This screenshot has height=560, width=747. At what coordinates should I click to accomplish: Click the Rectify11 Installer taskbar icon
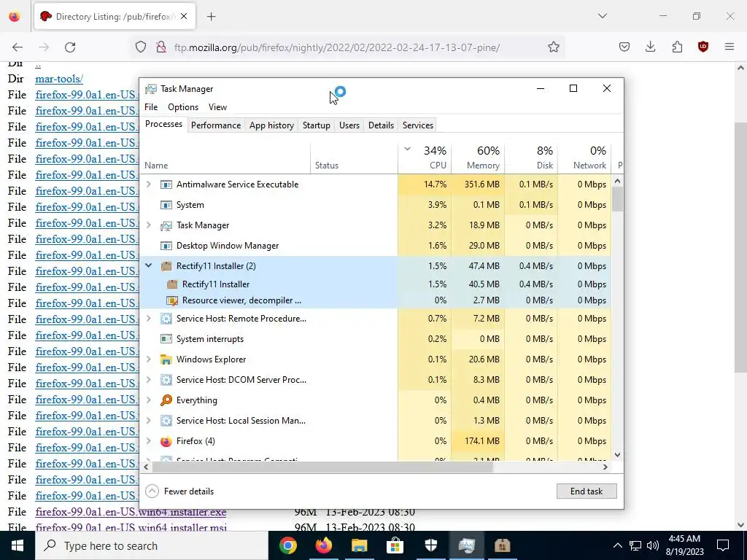[x=502, y=545]
